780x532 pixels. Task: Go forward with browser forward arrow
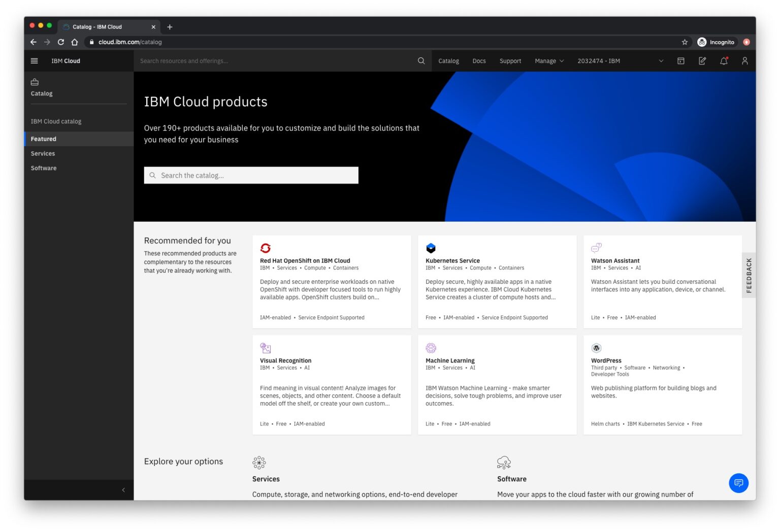click(x=47, y=42)
